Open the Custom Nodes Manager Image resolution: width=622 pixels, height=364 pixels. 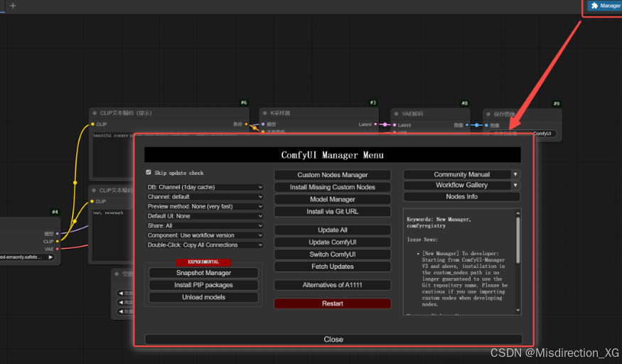pos(333,175)
